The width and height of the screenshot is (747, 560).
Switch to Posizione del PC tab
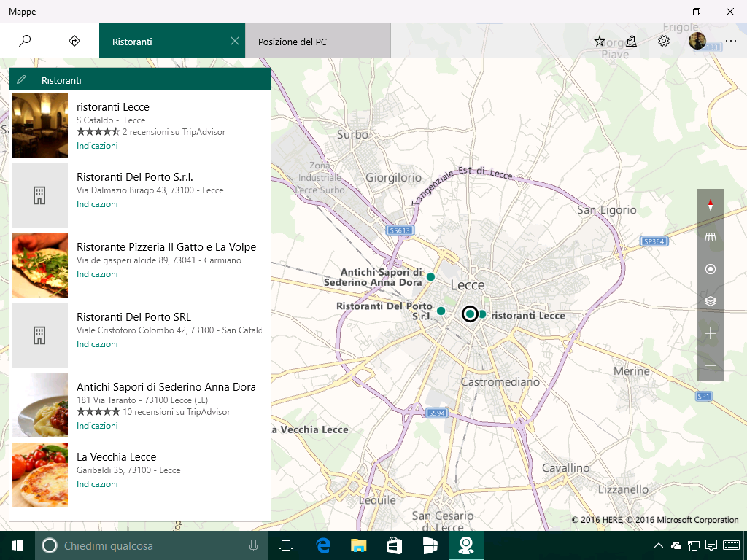318,41
